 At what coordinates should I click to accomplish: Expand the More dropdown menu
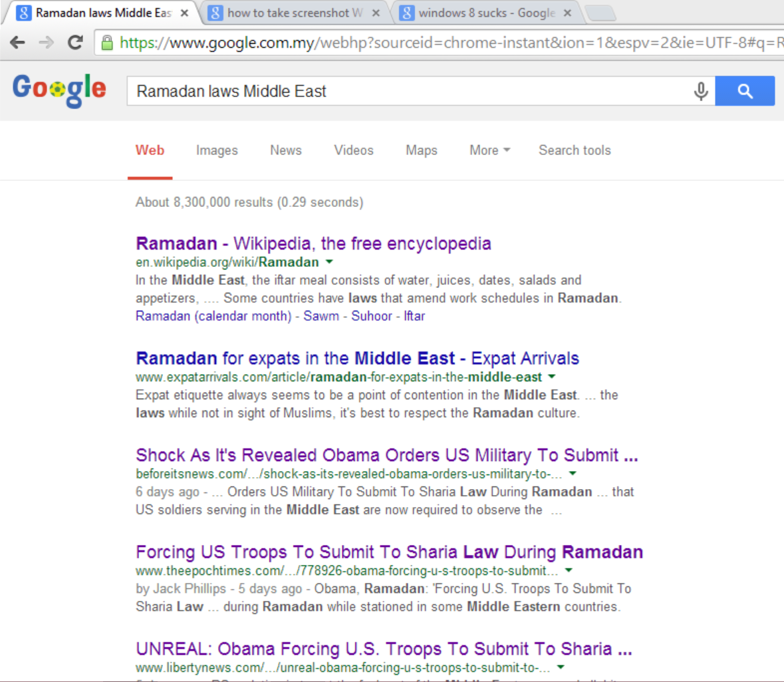[x=490, y=150]
